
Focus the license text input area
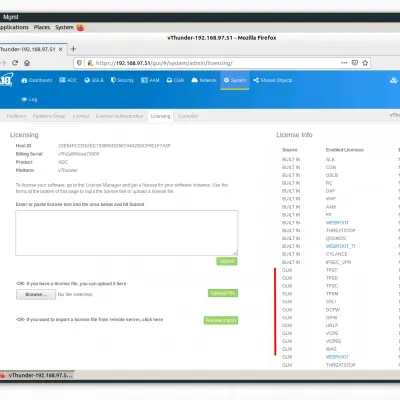[x=127, y=233]
